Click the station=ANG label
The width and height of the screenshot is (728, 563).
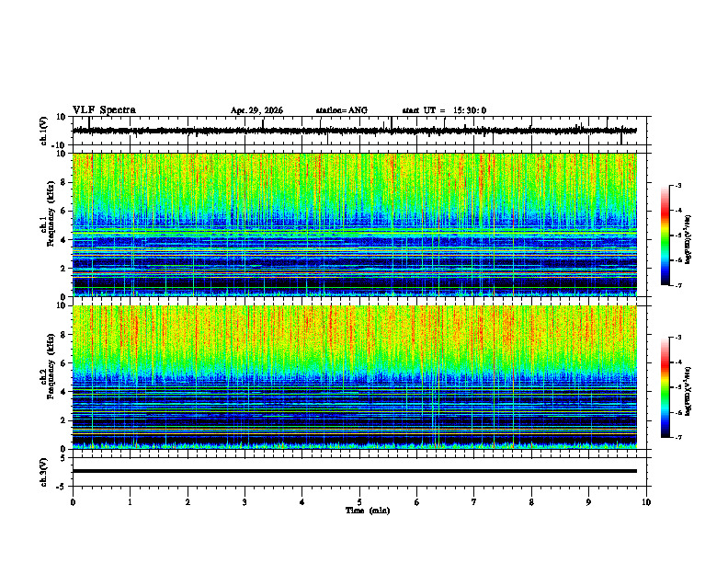342,110
